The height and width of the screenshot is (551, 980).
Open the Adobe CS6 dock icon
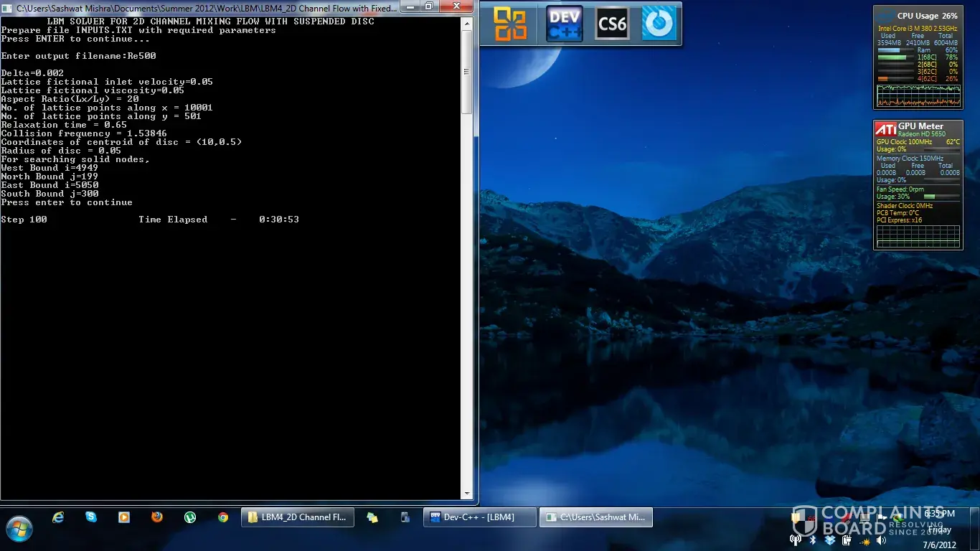tap(612, 24)
